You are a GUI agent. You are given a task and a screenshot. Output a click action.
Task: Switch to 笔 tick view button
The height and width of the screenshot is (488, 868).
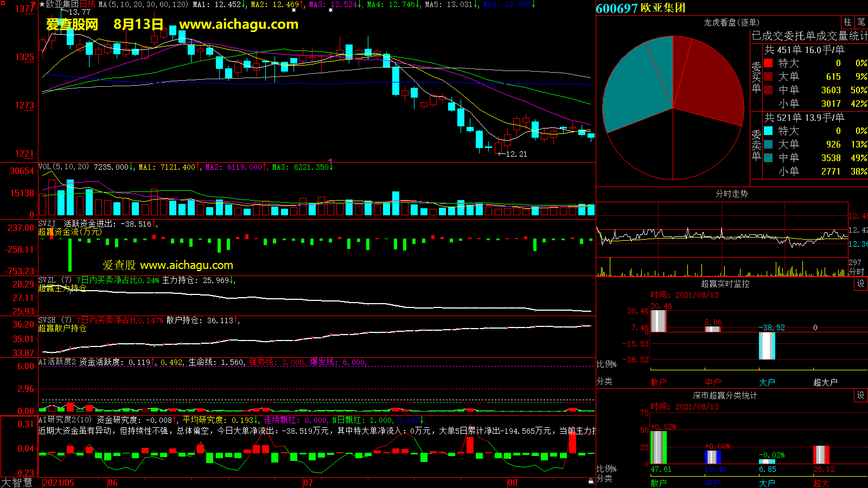click(x=861, y=22)
